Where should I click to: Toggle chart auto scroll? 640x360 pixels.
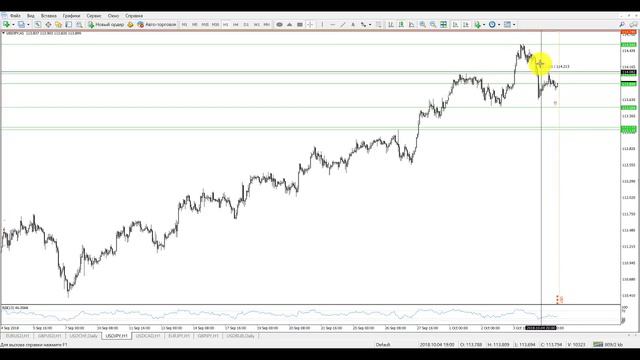coord(455,24)
